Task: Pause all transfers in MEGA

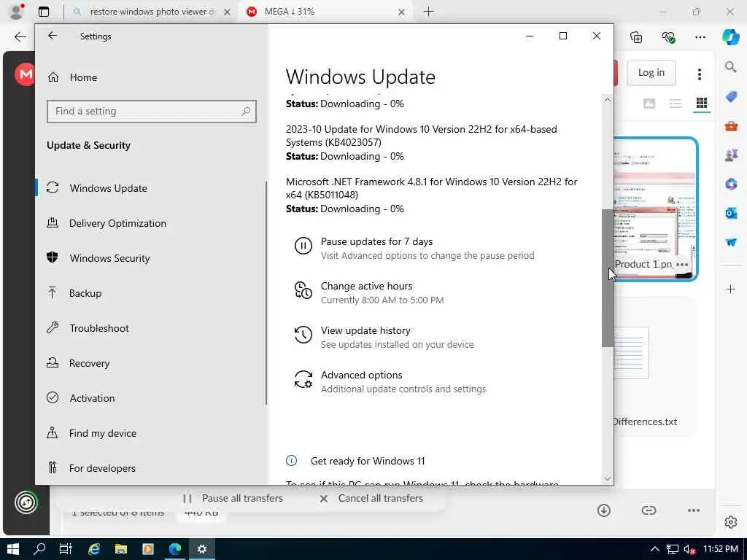Action: 233,498
